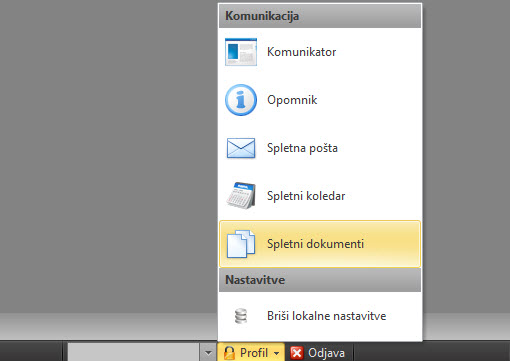Click the envelope icon for Spletna pošta
This screenshot has width=510, height=361.
[x=241, y=148]
